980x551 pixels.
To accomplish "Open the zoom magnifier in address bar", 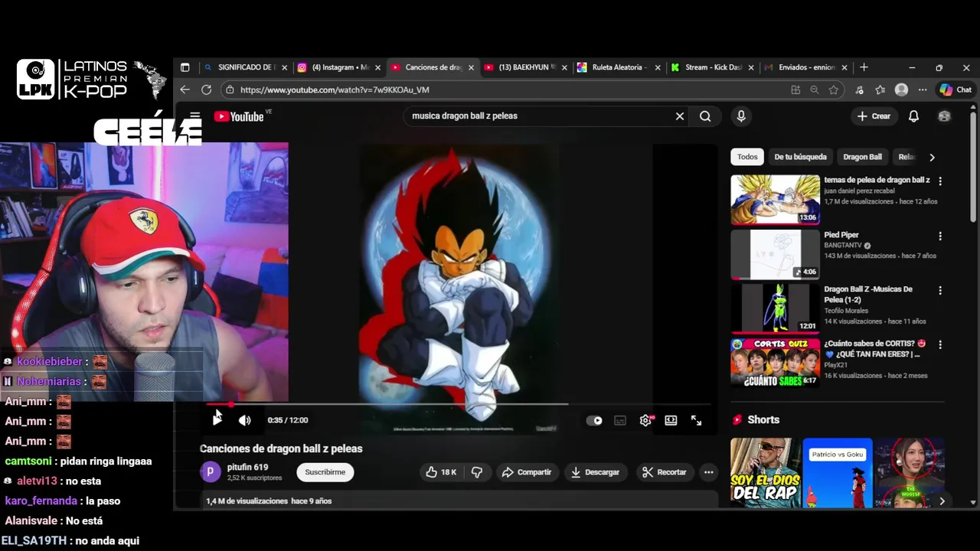I will [815, 90].
